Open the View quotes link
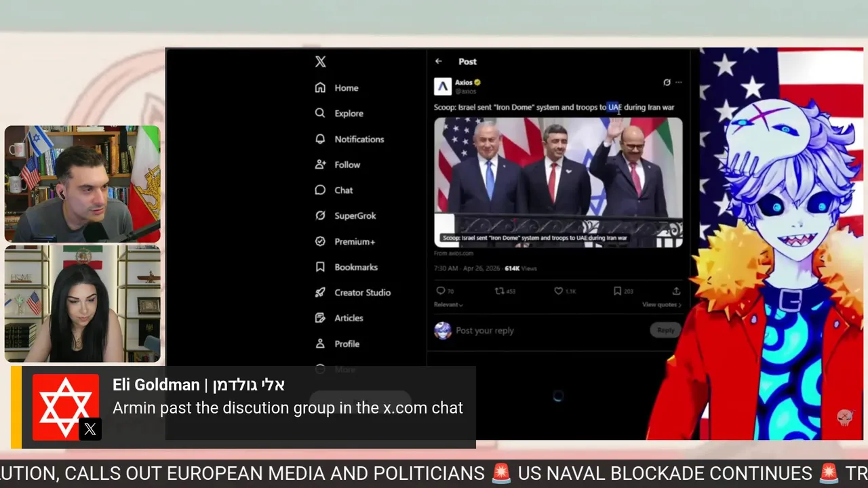Screen dimensions: 868x488 point(662,305)
